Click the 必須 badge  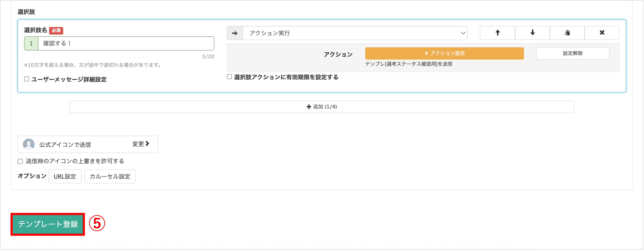pyautogui.click(x=56, y=31)
